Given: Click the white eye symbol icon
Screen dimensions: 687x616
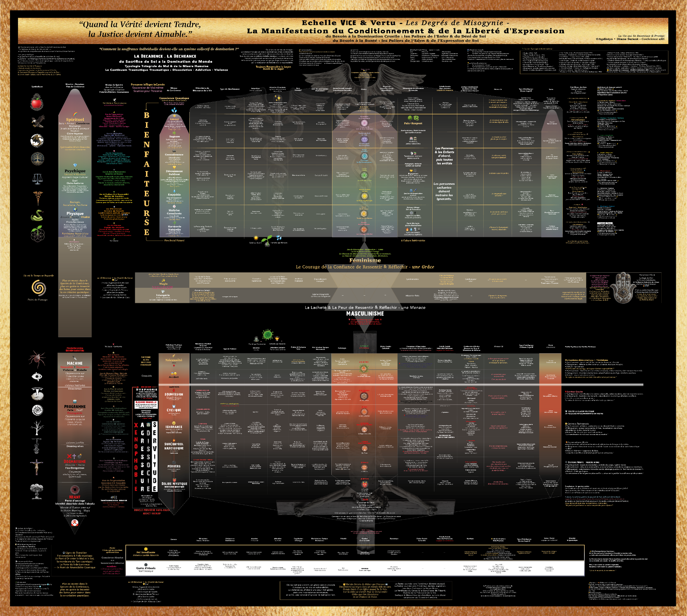Looking at the screenshot, I should click(x=37, y=376).
